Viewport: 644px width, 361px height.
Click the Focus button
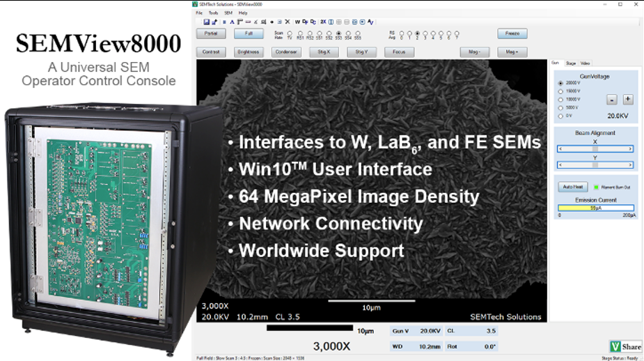pyautogui.click(x=399, y=52)
